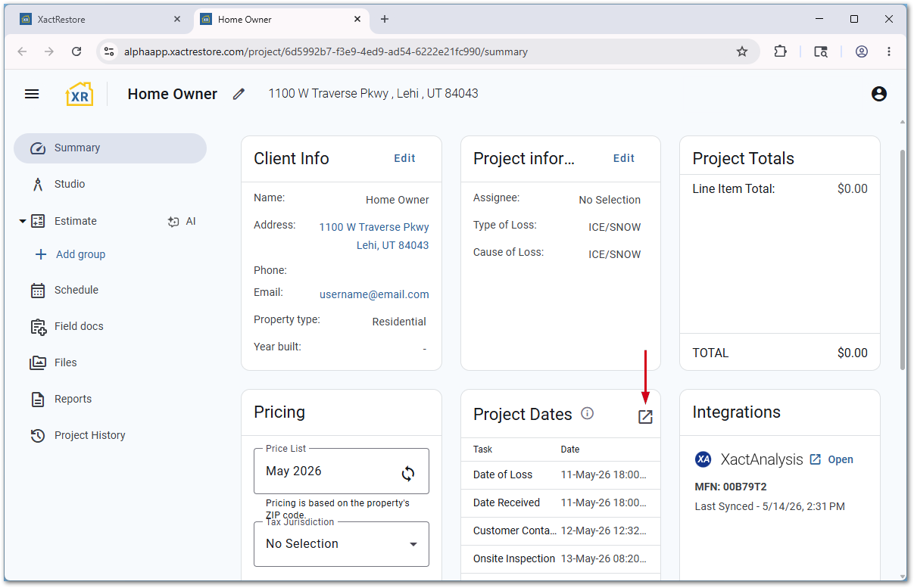
Task: Click Edit on Project information card
Action: (624, 158)
